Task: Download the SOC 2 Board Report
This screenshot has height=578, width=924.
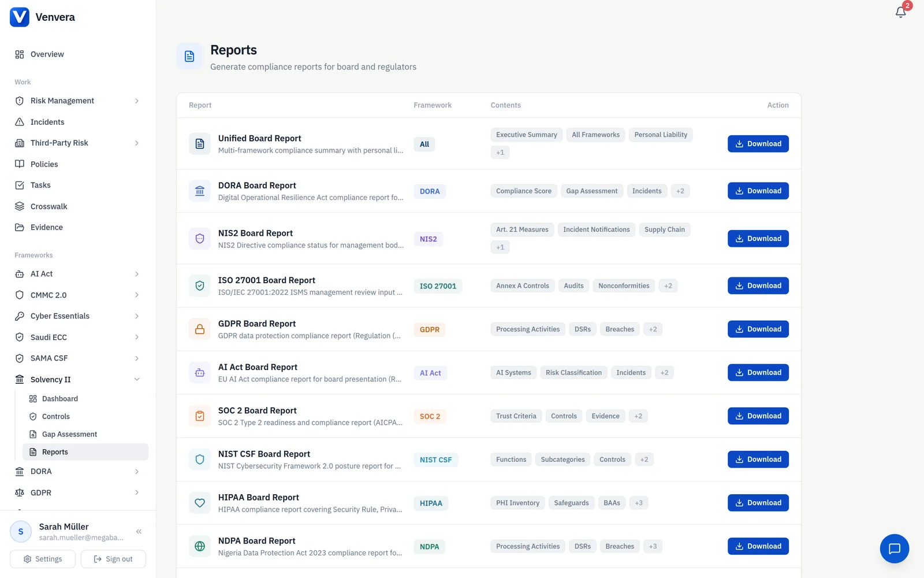Action: (x=758, y=416)
